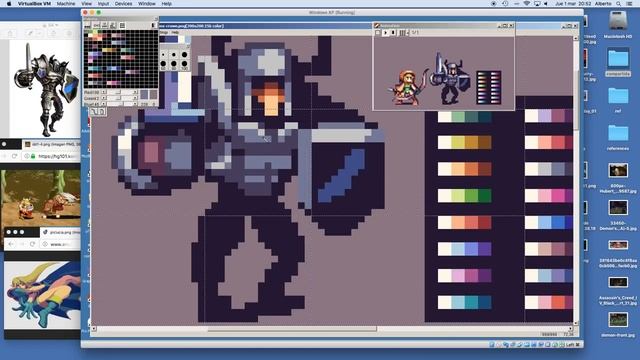Select bottom-right brush size dot

click(x=184, y=64)
